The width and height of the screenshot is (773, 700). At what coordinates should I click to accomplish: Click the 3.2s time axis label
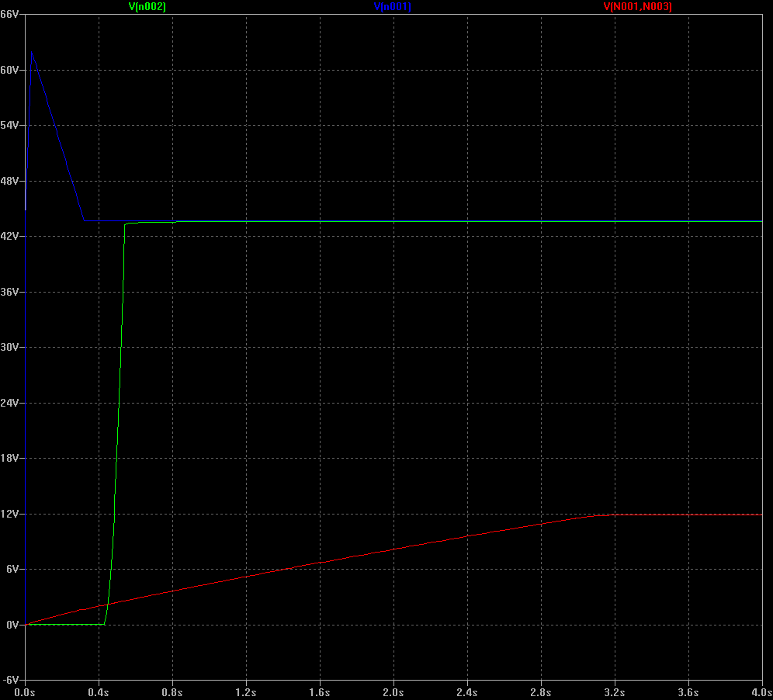[x=615, y=692]
